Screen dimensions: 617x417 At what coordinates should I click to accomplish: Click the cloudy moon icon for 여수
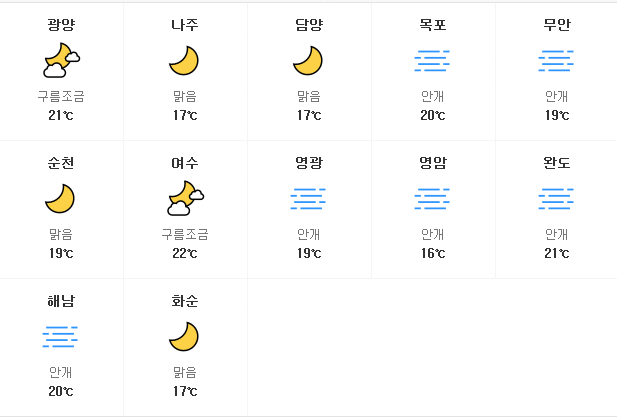coord(185,198)
